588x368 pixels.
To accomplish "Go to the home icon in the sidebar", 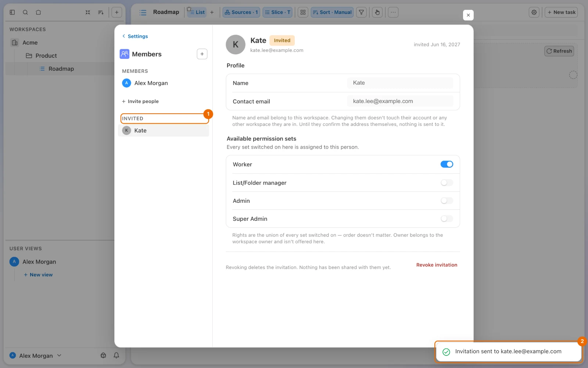I will tap(38, 12).
